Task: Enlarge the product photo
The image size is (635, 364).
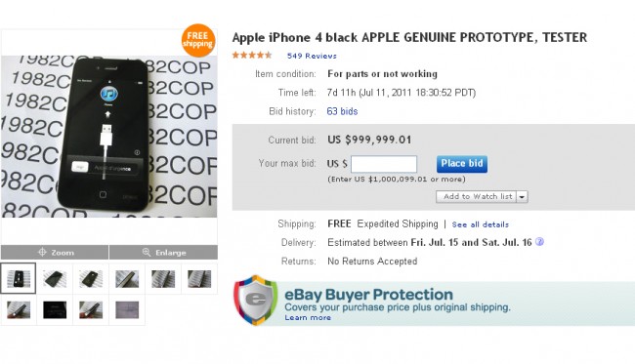Action: point(163,253)
